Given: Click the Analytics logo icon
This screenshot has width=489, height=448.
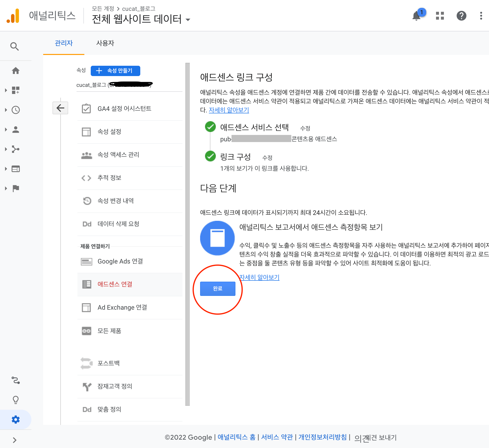Looking at the screenshot, I should (x=13, y=15).
